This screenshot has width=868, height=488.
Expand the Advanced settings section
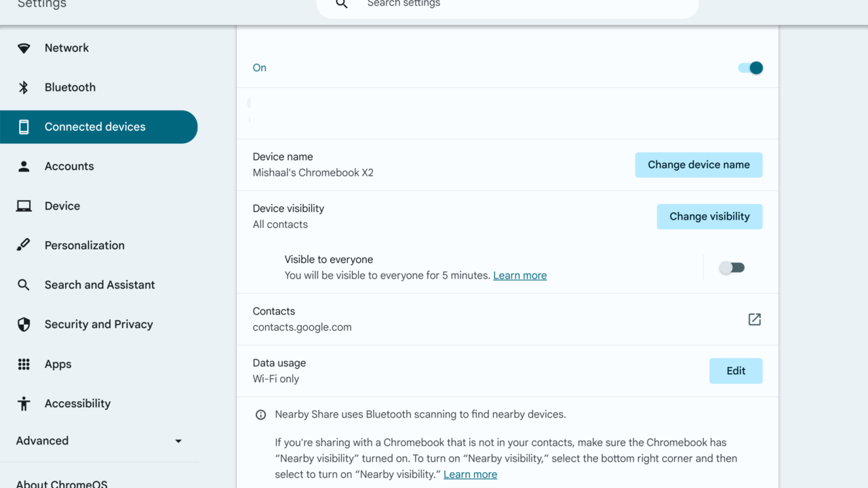[x=99, y=441]
